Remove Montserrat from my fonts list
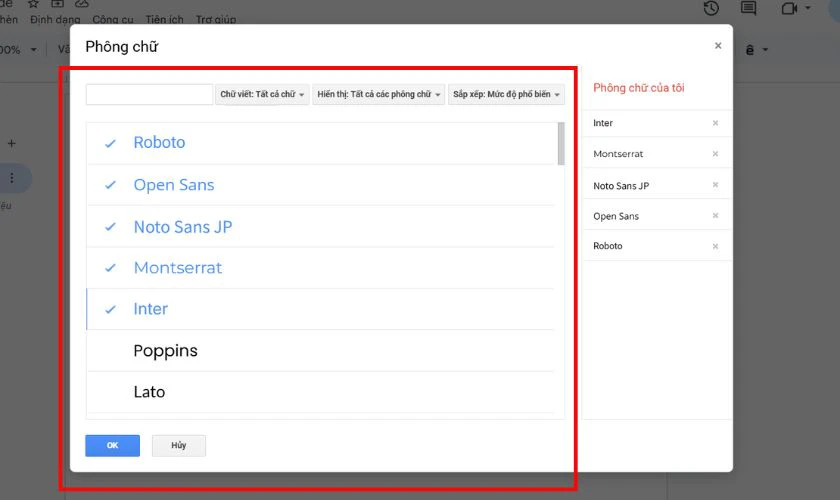Viewport: 840px width, 500px height. (715, 154)
